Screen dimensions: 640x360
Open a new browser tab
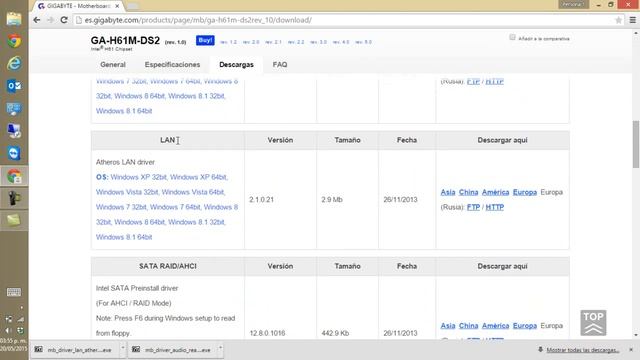[133, 6]
